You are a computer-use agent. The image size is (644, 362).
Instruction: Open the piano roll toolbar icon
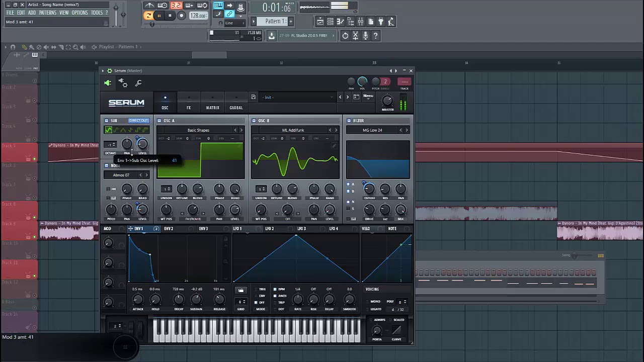(340, 22)
